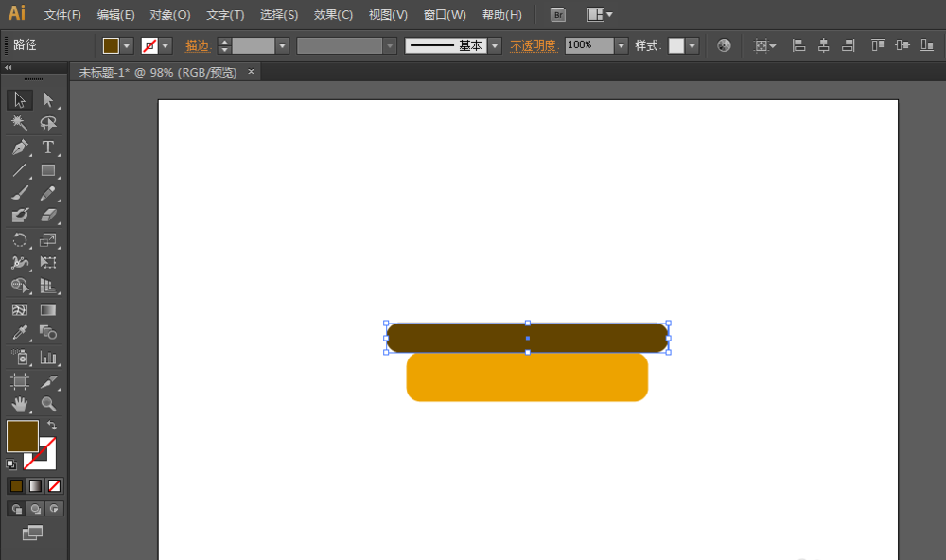This screenshot has height=560, width=946.
Task: Select the Selection tool (black arrow)
Action: (19, 99)
